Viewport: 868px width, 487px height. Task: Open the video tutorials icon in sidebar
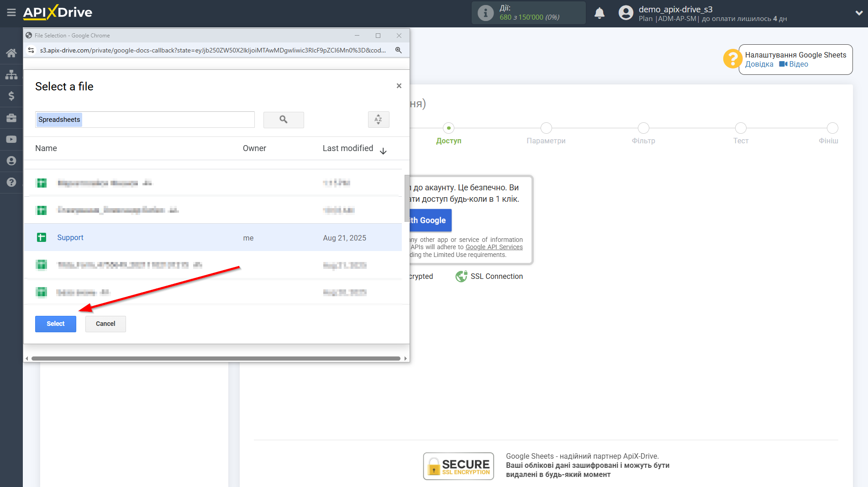tap(11, 139)
